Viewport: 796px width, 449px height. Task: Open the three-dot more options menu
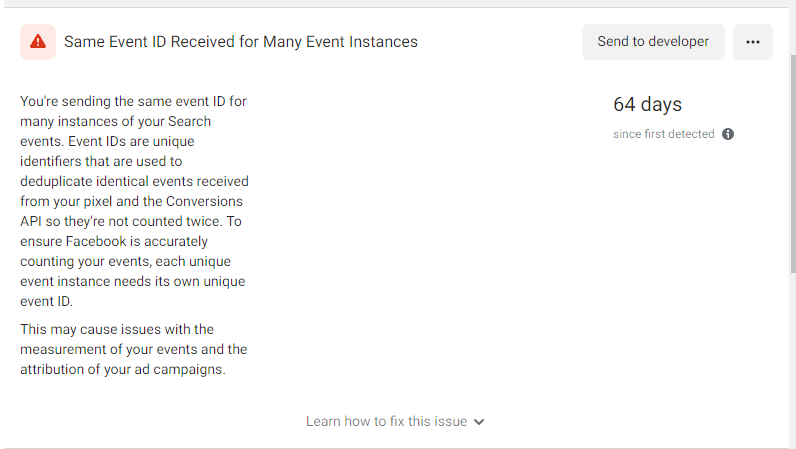pyautogui.click(x=753, y=42)
